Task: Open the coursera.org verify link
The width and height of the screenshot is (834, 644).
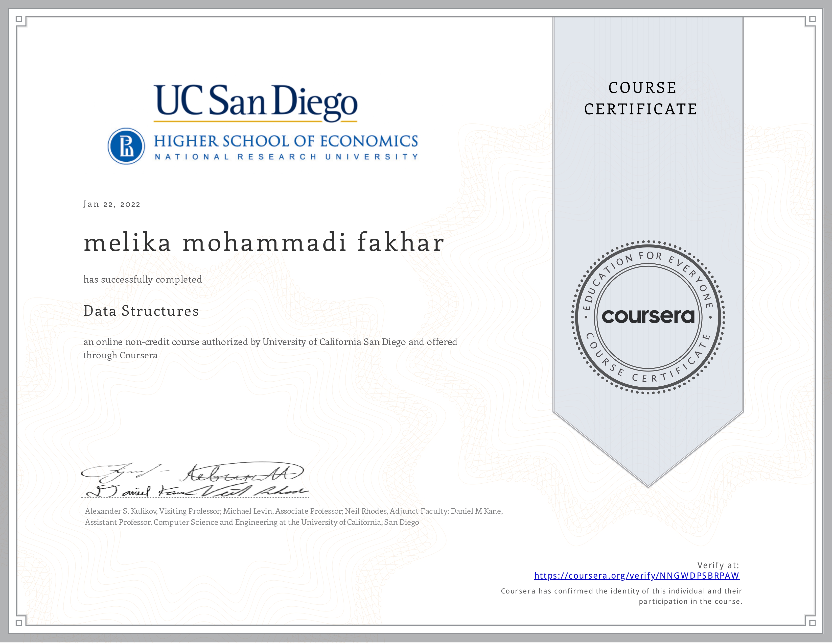Action: (637, 576)
